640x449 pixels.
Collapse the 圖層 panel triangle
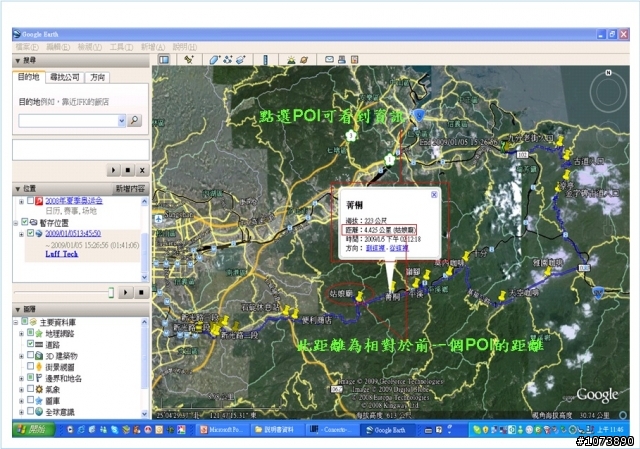pyautogui.click(x=18, y=309)
